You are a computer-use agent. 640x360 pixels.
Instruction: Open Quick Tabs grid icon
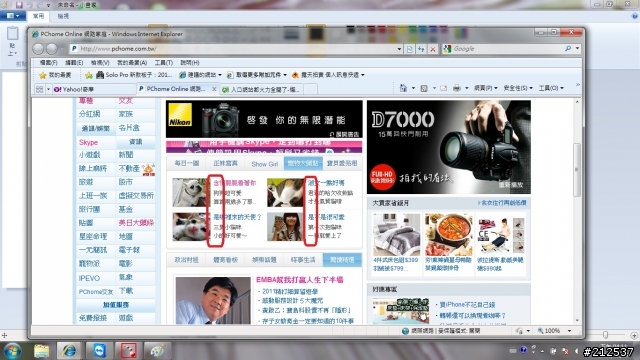coord(40,89)
